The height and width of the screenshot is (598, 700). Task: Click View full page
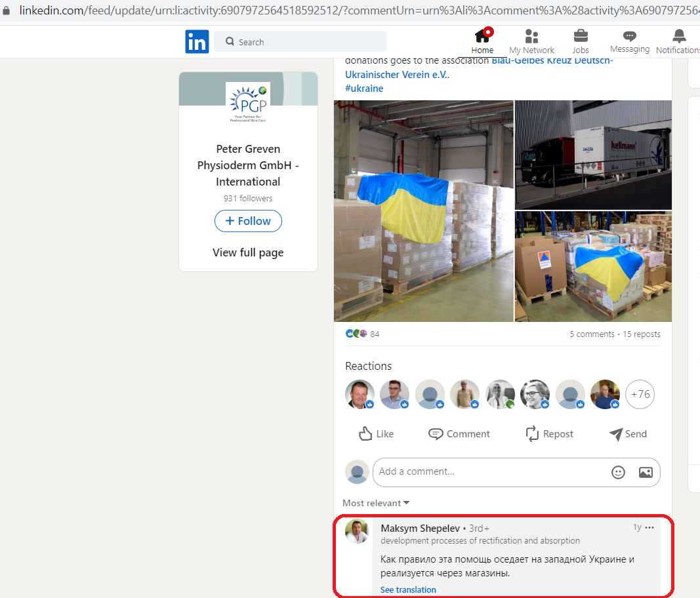[248, 252]
